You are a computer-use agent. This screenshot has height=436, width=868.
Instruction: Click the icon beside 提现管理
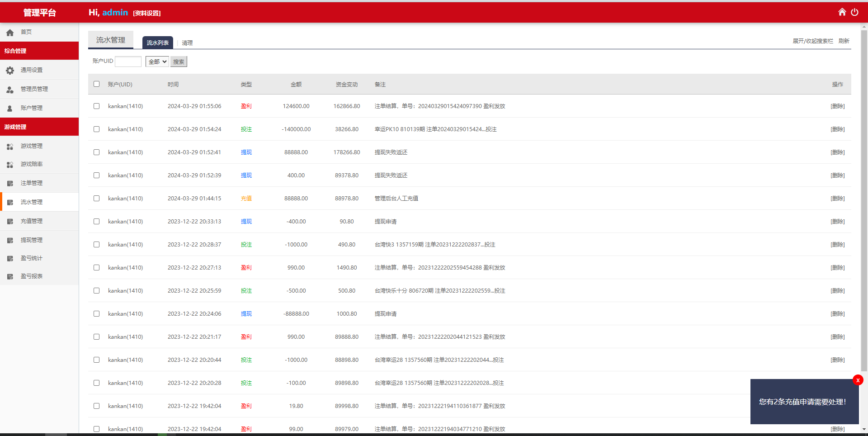(x=10, y=241)
